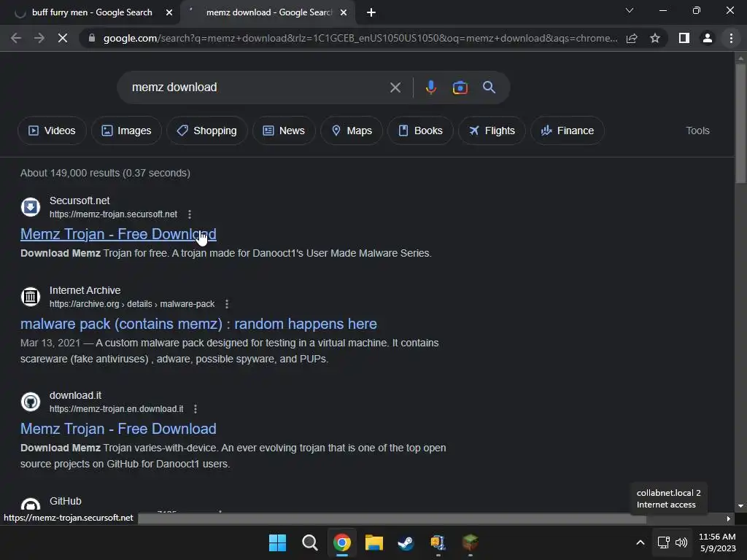Open the Chrome three-dot menu

[731, 38]
